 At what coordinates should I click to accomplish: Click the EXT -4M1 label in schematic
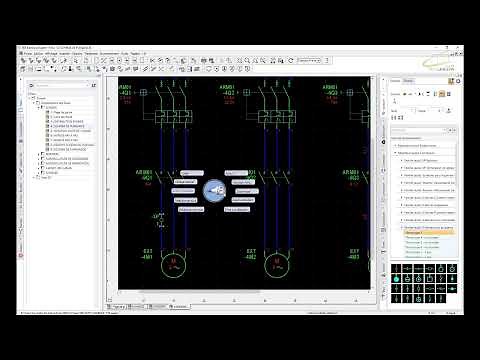point(147,254)
